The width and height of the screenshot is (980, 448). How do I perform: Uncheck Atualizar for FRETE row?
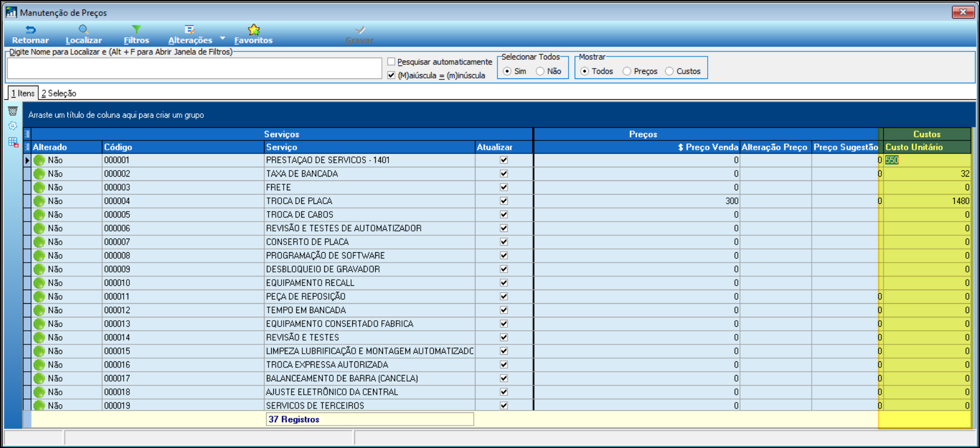point(504,188)
